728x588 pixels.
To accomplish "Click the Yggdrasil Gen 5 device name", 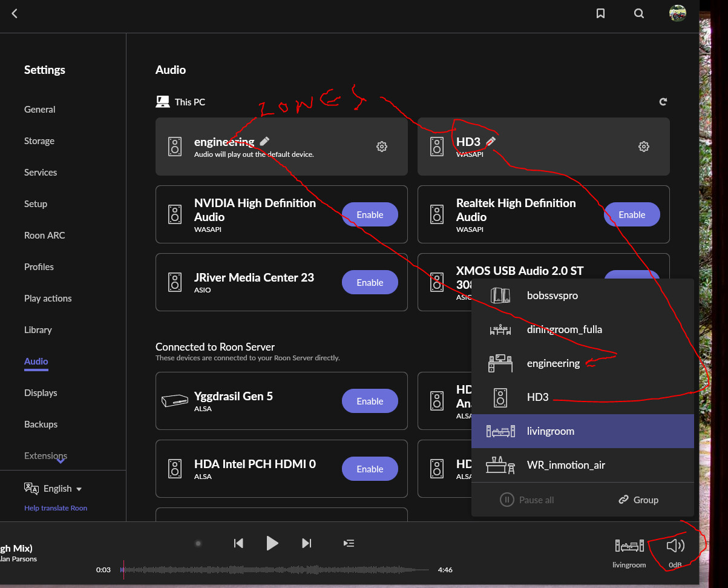I will click(234, 397).
